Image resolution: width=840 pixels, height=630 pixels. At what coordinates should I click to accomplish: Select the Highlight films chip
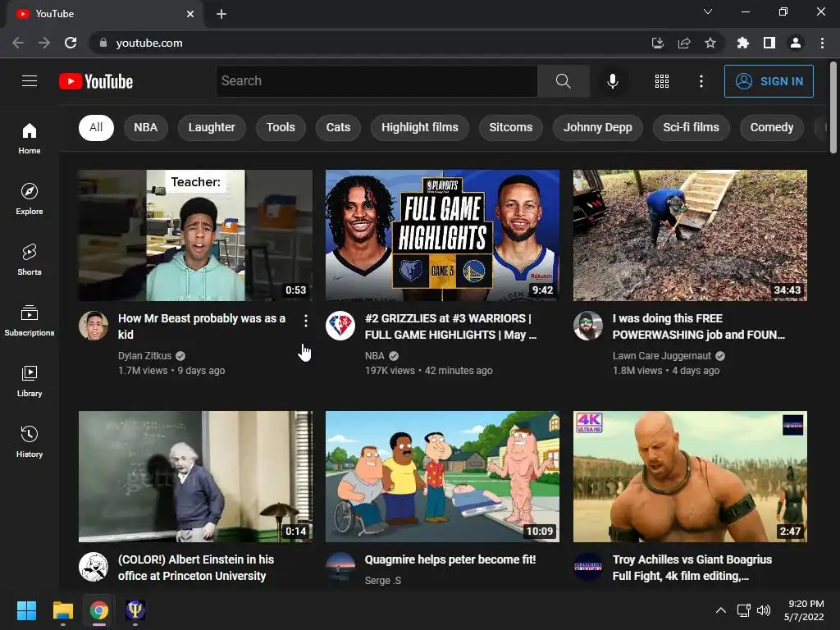click(x=420, y=127)
